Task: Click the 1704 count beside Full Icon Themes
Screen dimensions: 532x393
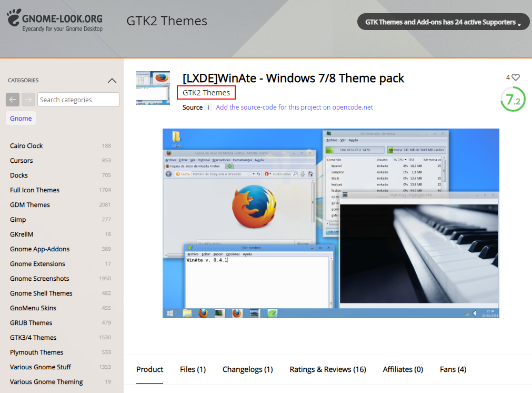Action: [105, 190]
